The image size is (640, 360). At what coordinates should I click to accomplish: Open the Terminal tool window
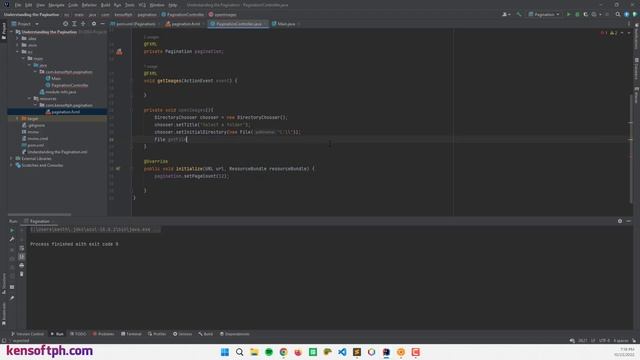point(131,334)
